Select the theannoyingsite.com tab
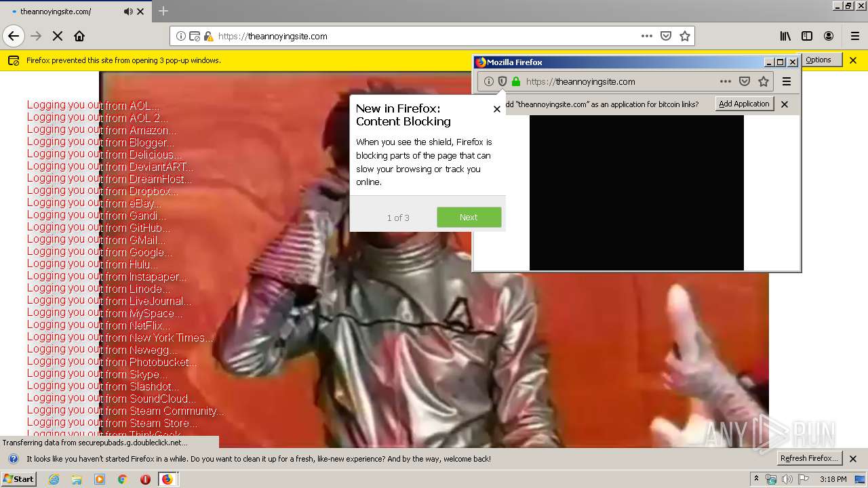868x488 pixels. (x=75, y=12)
